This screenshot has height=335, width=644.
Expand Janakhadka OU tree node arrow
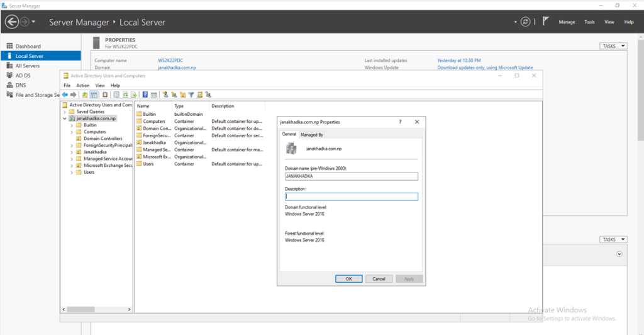coord(72,152)
